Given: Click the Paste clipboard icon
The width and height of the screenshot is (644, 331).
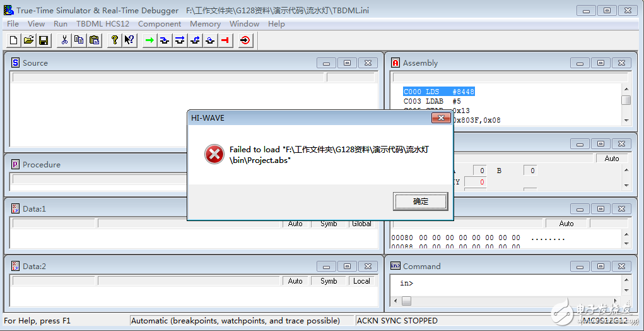Looking at the screenshot, I should pos(94,40).
